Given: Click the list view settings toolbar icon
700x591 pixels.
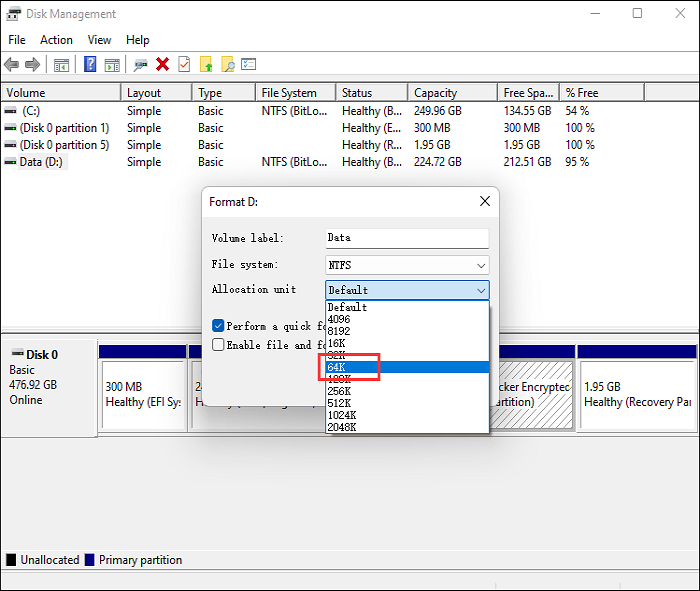Looking at the screenshot, I should coord(248,64).
